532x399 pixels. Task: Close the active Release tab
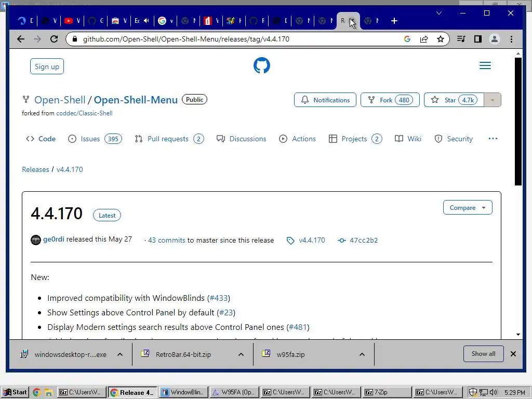click(353, 21)
